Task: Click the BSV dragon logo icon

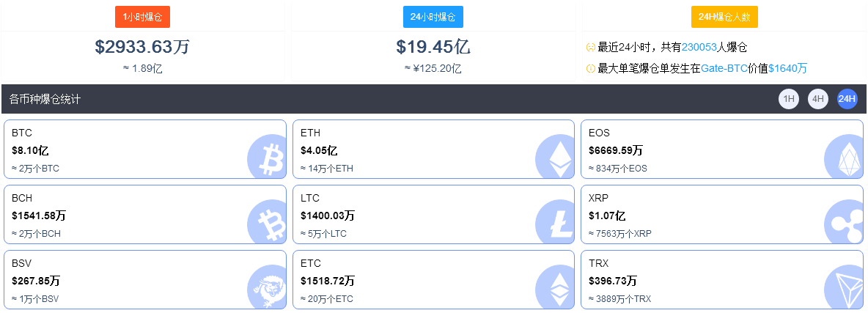Action: 266,287
